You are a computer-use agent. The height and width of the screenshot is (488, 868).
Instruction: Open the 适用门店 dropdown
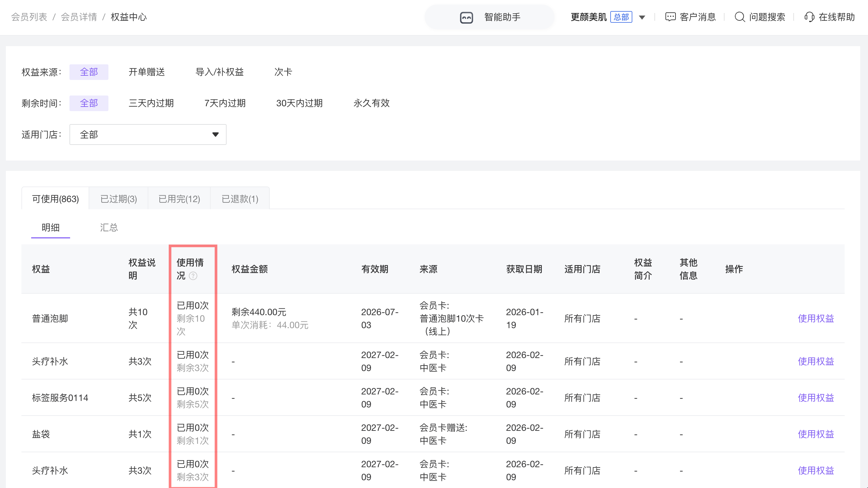click(148, 135)
